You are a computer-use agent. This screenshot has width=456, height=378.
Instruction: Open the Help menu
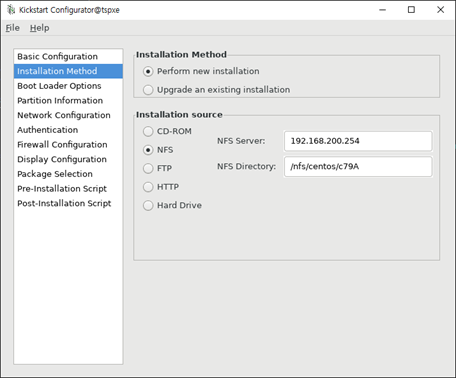click(39, 28)
